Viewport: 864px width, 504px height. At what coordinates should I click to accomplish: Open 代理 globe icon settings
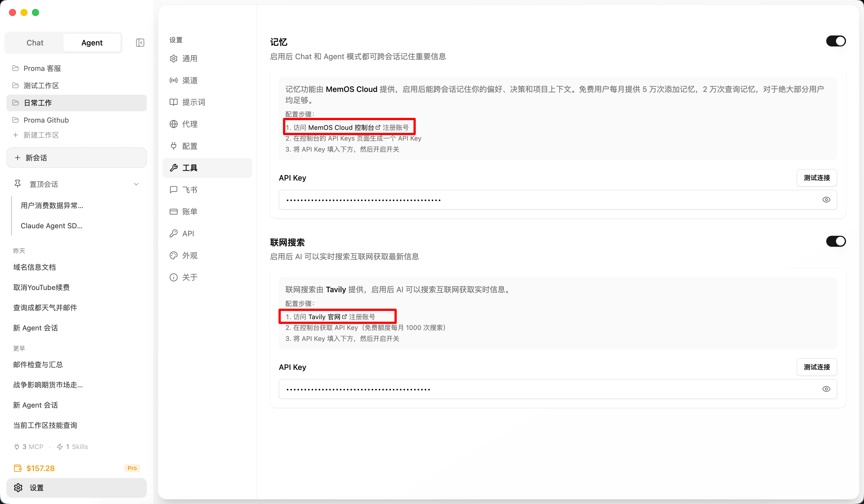pyautogui.click(x=173, y=124)
